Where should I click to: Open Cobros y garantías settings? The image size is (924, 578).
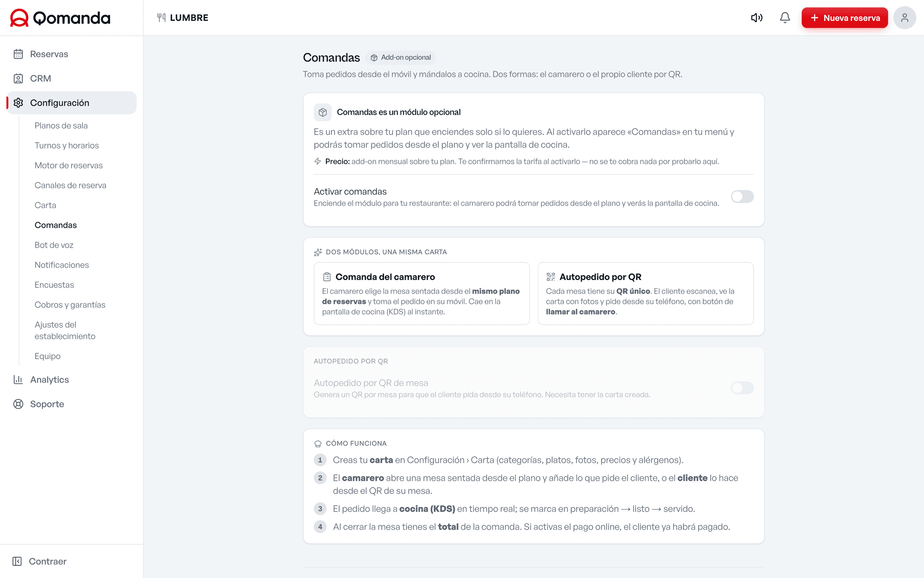70,304
